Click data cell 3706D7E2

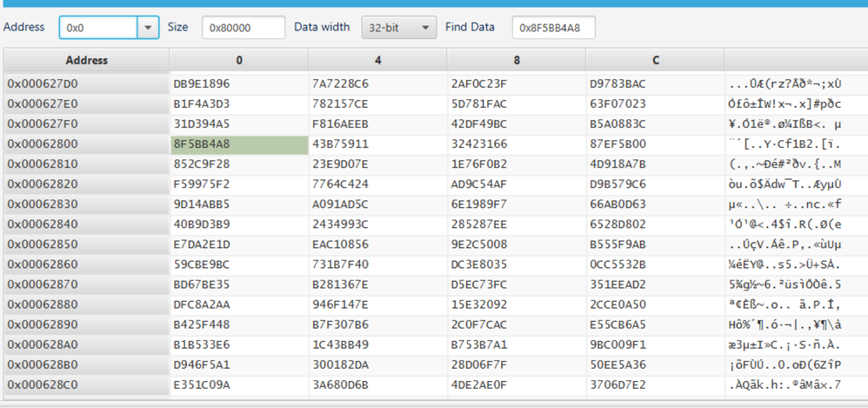[656, 385]
